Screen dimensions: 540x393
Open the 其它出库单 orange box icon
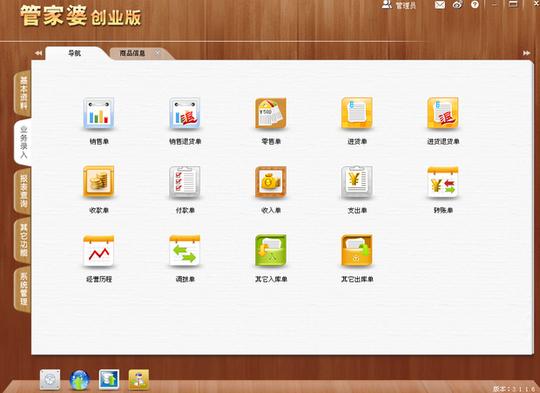click(357, 250)
